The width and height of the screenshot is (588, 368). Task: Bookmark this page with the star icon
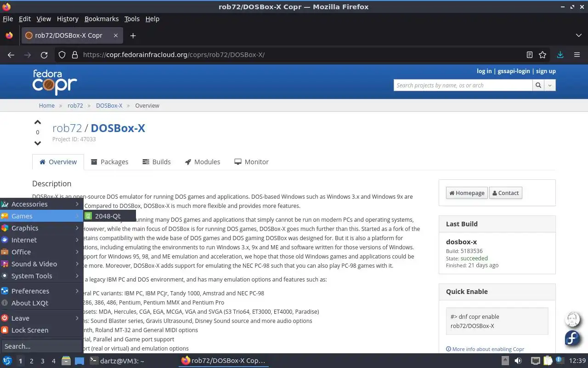click(543, 55)
